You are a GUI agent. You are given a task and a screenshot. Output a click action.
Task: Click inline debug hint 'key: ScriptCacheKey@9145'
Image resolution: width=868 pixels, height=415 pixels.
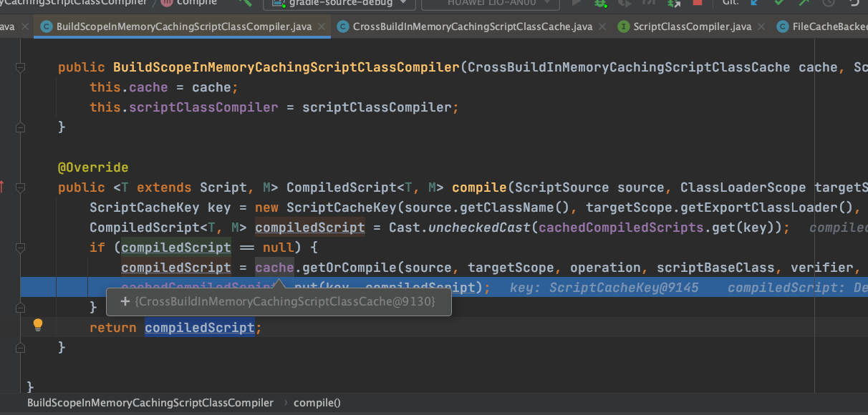(x=604, y=288)
